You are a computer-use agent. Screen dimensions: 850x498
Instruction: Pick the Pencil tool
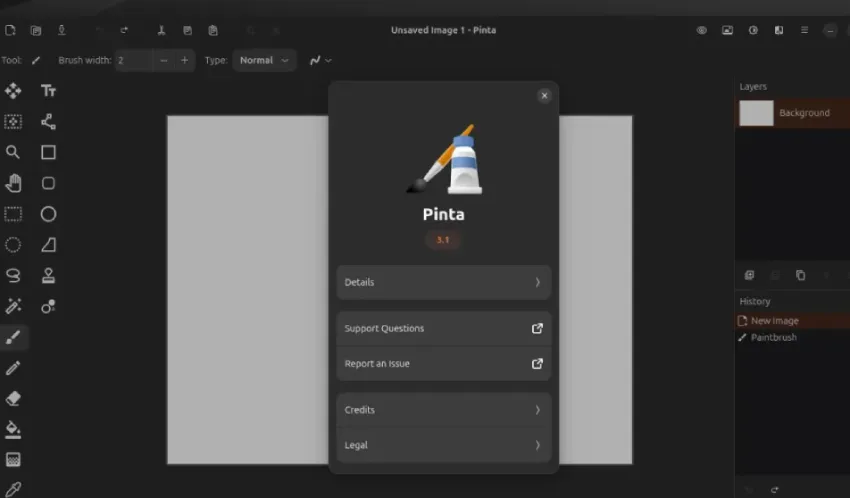click(13, 368)
